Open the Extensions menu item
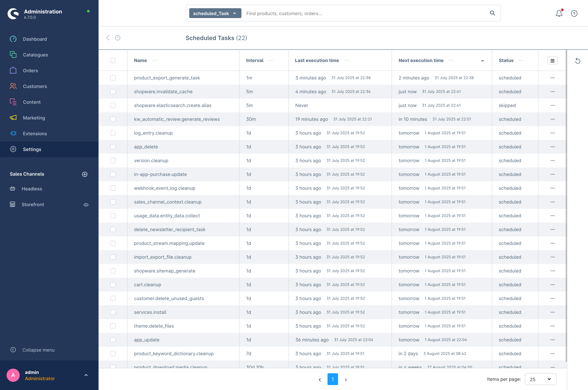588x390 pixels. (x=35, y=134)
